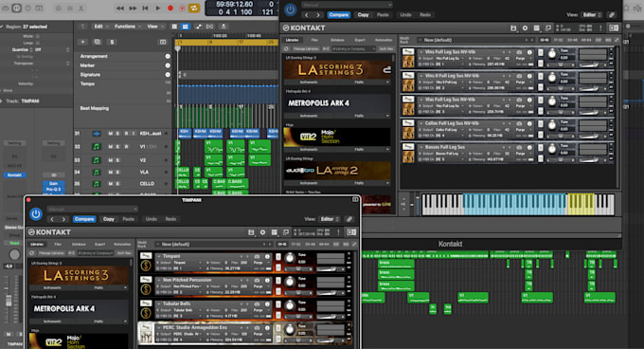
Task: Expand the Region inspector disclosure triangle
Action: point(2,27)
